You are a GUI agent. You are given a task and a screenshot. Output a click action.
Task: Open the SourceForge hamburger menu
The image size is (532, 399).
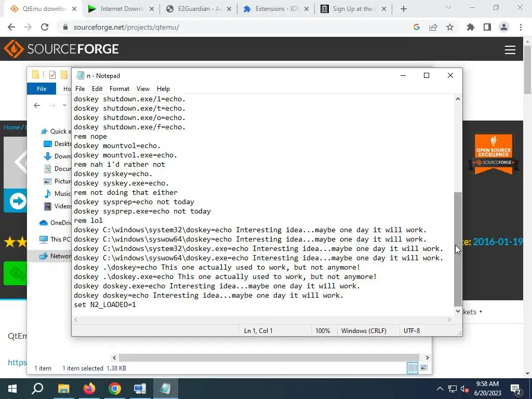[x=510, y=49]
